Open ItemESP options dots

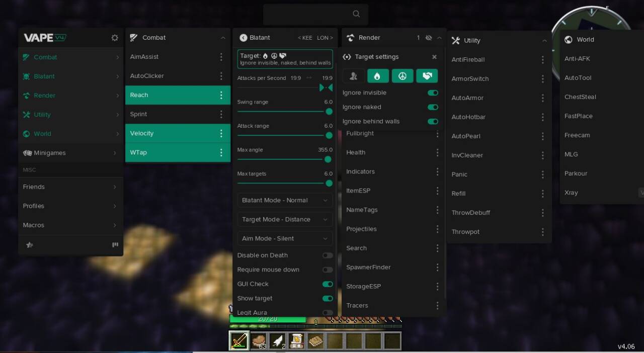[x=437, y=191]
